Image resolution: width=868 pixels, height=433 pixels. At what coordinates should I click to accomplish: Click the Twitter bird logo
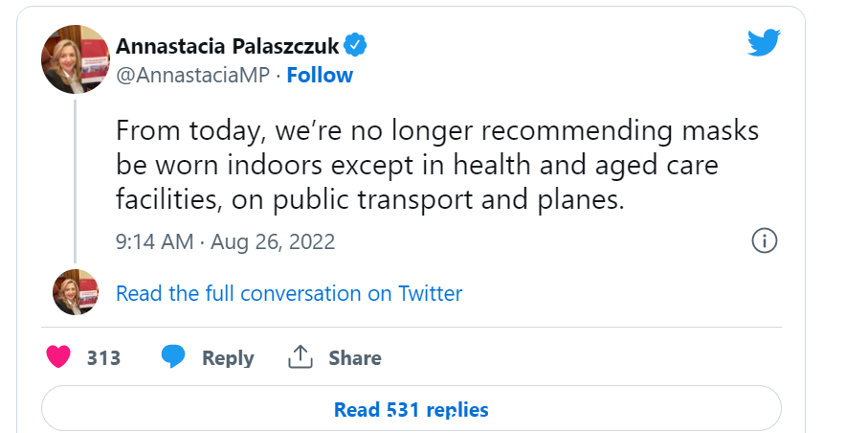pyautogui.click(x=764, y=43)
